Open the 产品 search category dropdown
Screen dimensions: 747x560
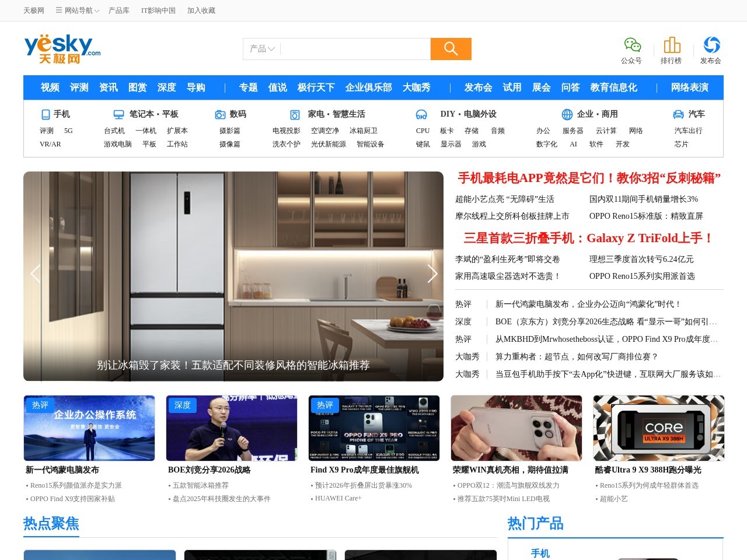[261, 49]
